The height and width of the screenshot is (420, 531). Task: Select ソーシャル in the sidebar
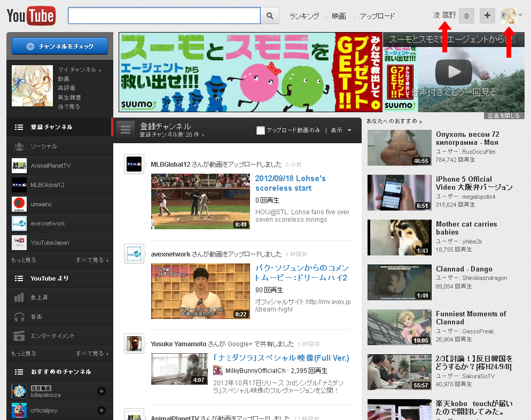pyautogui.click(x=60, y=146)
